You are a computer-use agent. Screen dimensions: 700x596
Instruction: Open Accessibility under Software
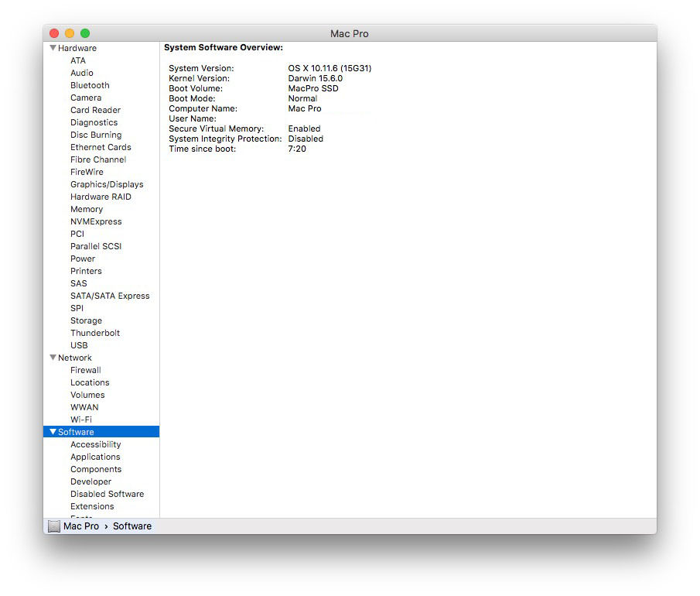(96, 444)
